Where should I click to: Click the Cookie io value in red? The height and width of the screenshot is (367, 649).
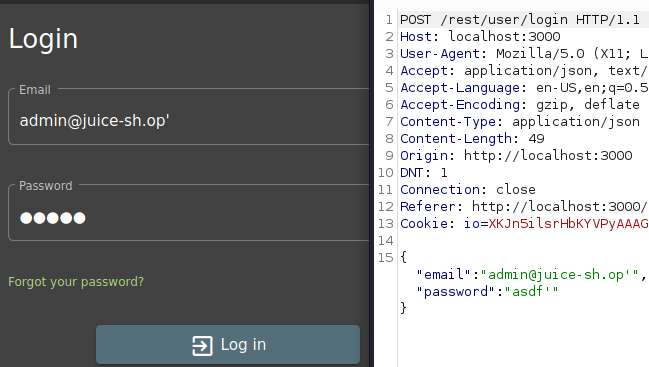coord(568,223)
